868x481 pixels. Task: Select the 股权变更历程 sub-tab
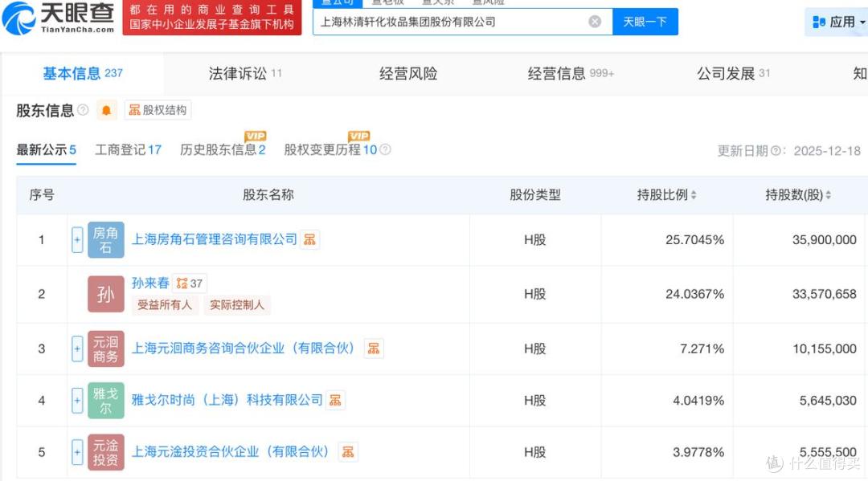330,150
